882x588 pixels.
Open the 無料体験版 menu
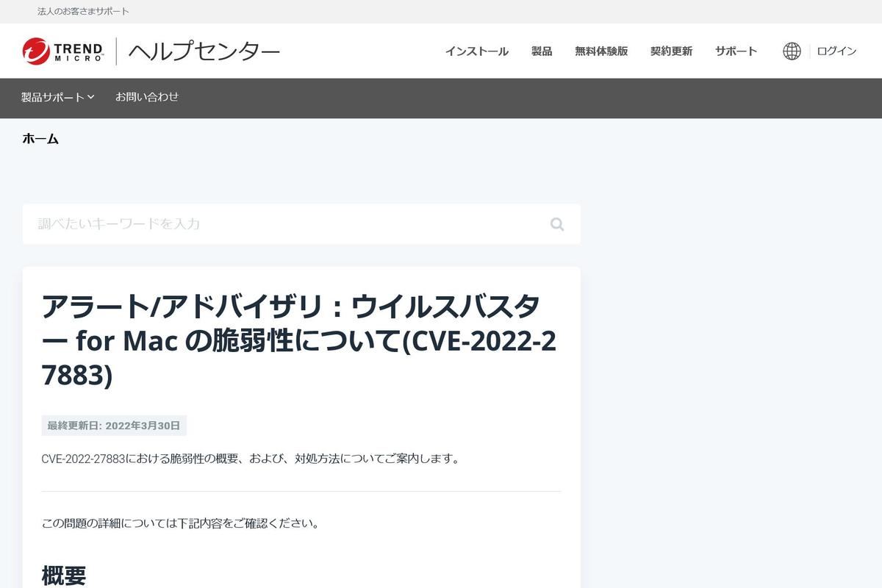pos(601,51)
